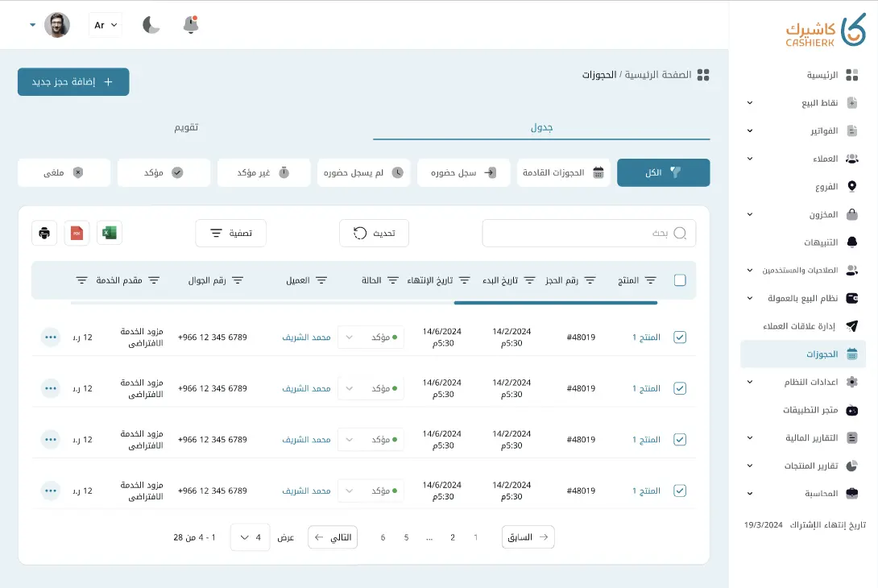Open three-dots menu of first booking row
The width and height of the screenshot is (878, 588).
[51, 337]
